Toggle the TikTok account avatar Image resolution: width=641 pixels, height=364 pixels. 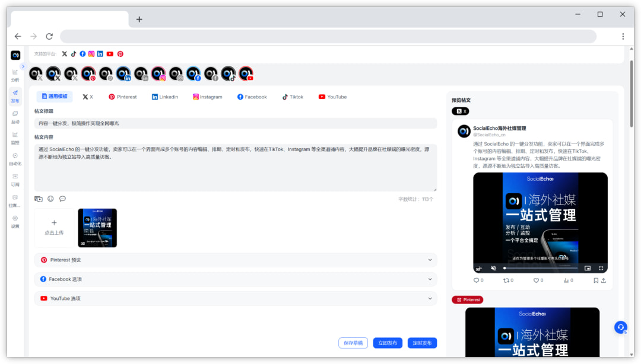229,74
